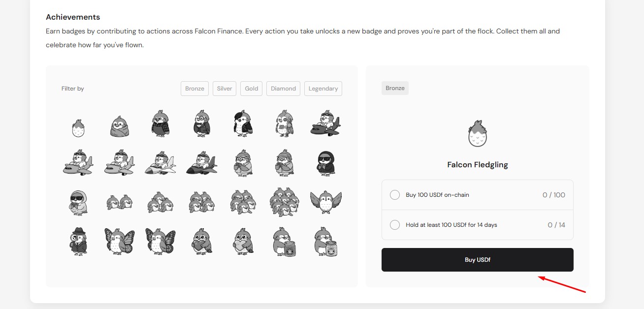Choose the bird wearing a plaid scarf badge
Viewport: 644px width, 309px height.
click(161, 124)
